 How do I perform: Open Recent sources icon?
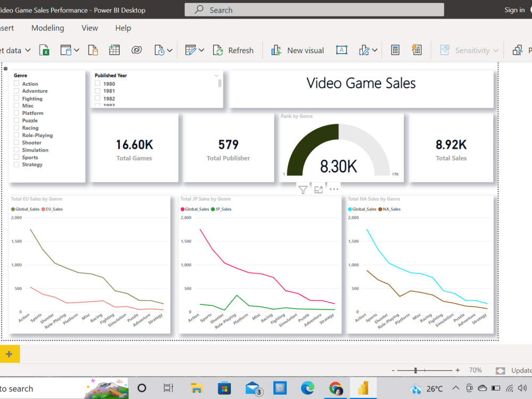pyautogui.click(x=159, y=50)
